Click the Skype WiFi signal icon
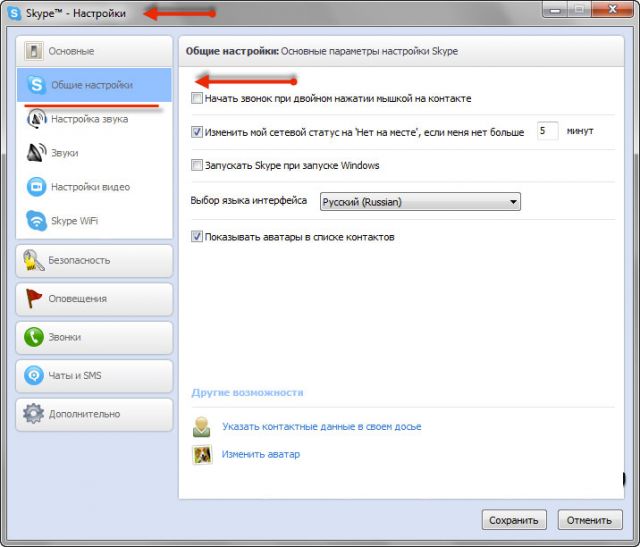Image resolution: width=640 pixels, height=547 pixels. pos(36,220)
